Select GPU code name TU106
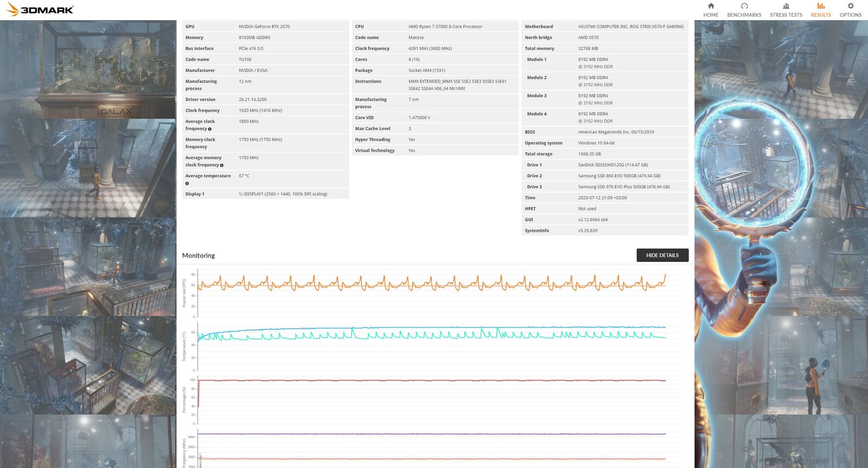Viewport: 868px width, 468px height. [x=245, y=60]
